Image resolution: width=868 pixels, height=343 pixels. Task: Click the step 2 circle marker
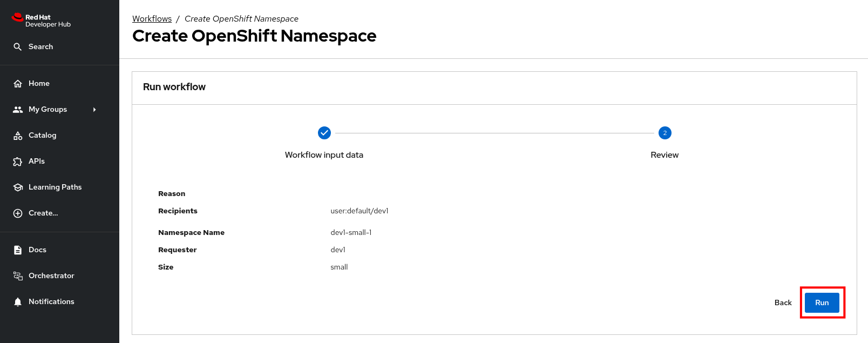[665, 133]
